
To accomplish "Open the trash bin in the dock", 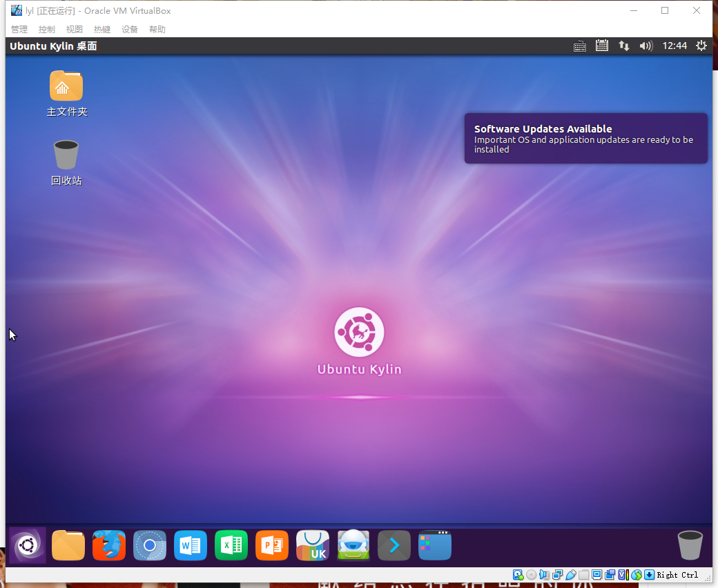I will tap(690, 545).
